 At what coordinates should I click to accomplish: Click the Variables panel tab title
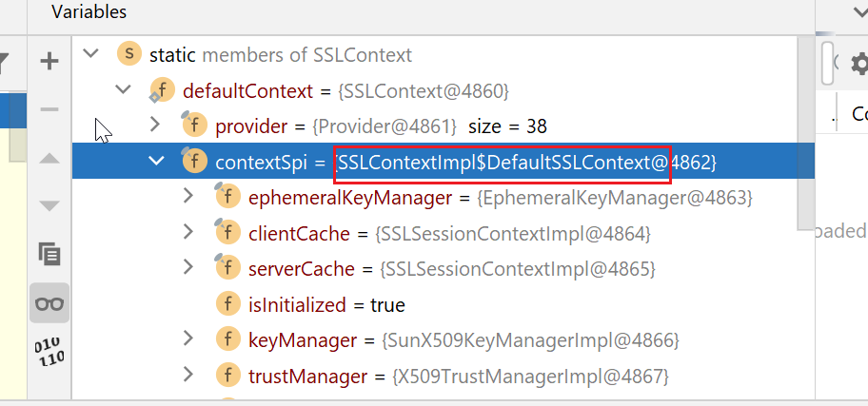(x=89, y=12)
